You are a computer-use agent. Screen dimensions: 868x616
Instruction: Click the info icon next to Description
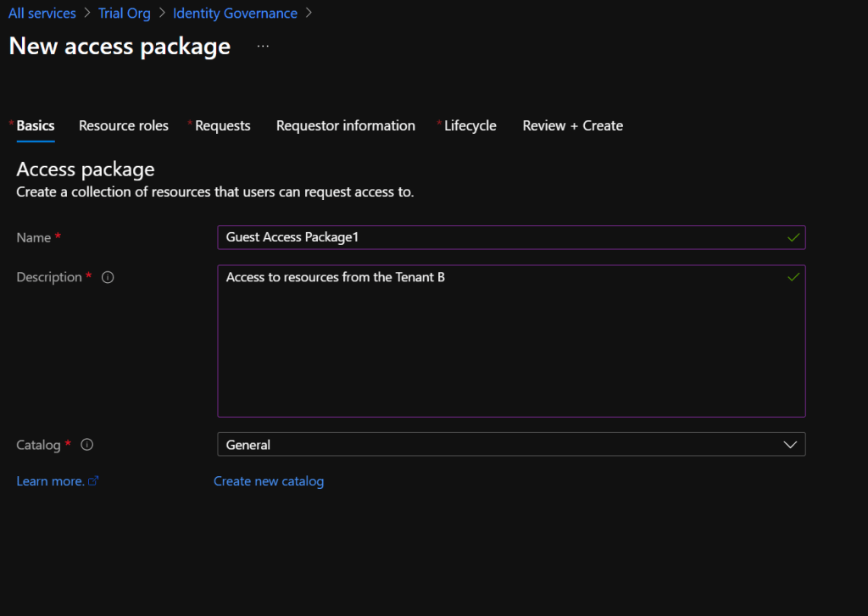coord(108,278)
